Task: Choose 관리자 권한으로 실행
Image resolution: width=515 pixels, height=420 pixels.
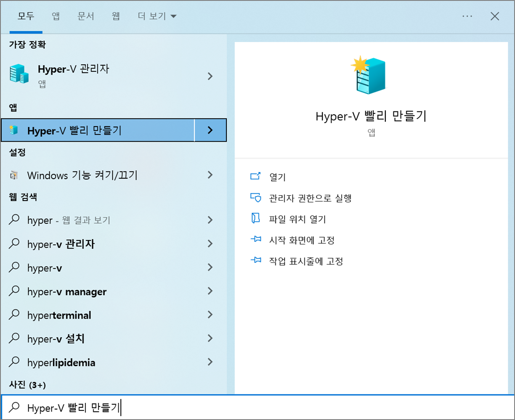Action: [x=310, y=198]
